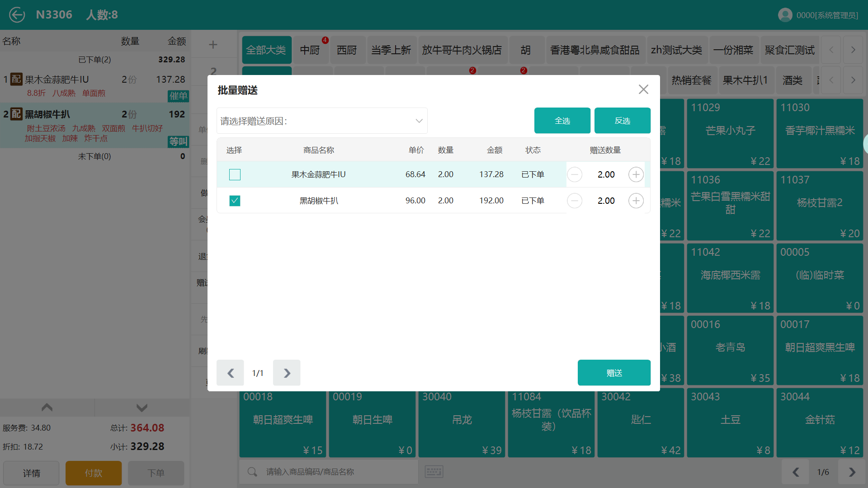Screen dimensions: 868x488
Task: Add dish 芒果小丸子 11029
Action: pos(730,133)
